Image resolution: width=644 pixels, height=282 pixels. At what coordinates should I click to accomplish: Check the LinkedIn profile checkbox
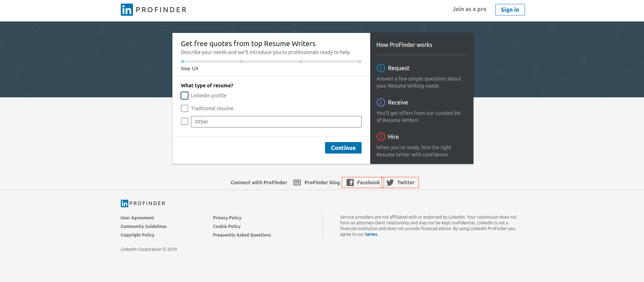(185, 96)
